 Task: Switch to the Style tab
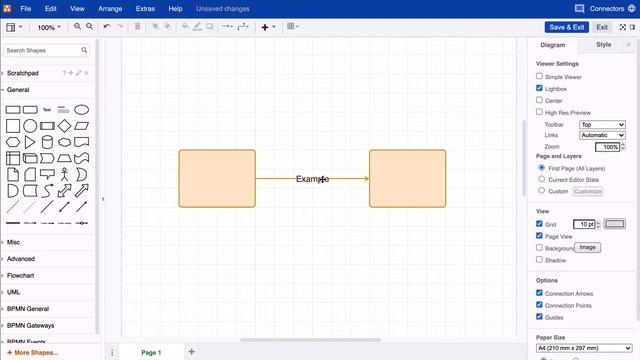click(x=603, y=45)
